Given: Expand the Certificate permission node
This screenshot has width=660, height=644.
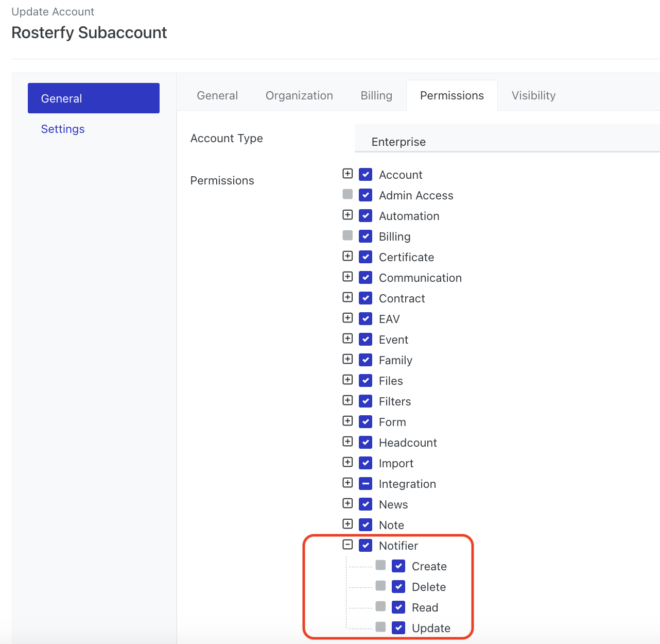Looking at the screenshot, I should [348, 256].
